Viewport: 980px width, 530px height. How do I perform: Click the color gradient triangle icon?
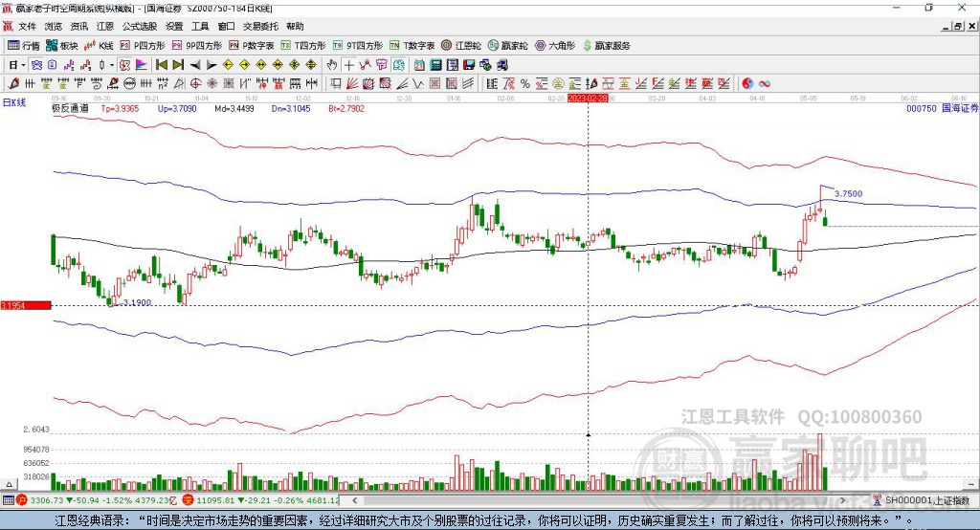(x=142, y=65)
